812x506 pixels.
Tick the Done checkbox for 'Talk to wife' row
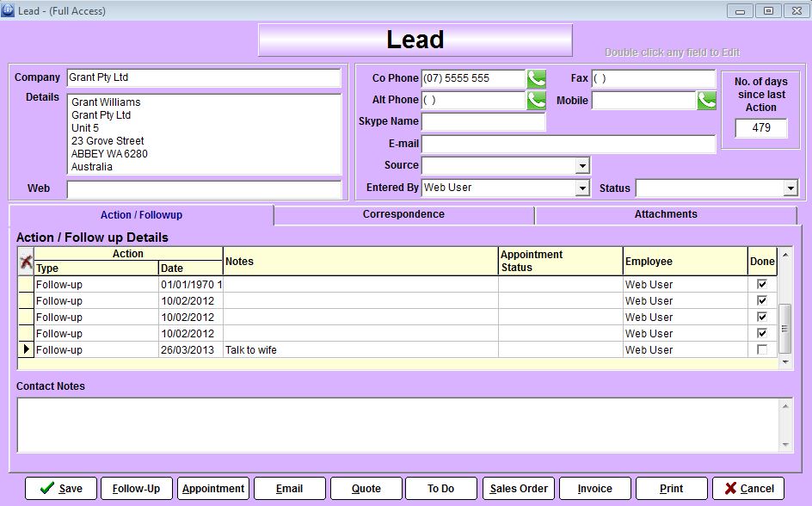[x=761, y=350]
